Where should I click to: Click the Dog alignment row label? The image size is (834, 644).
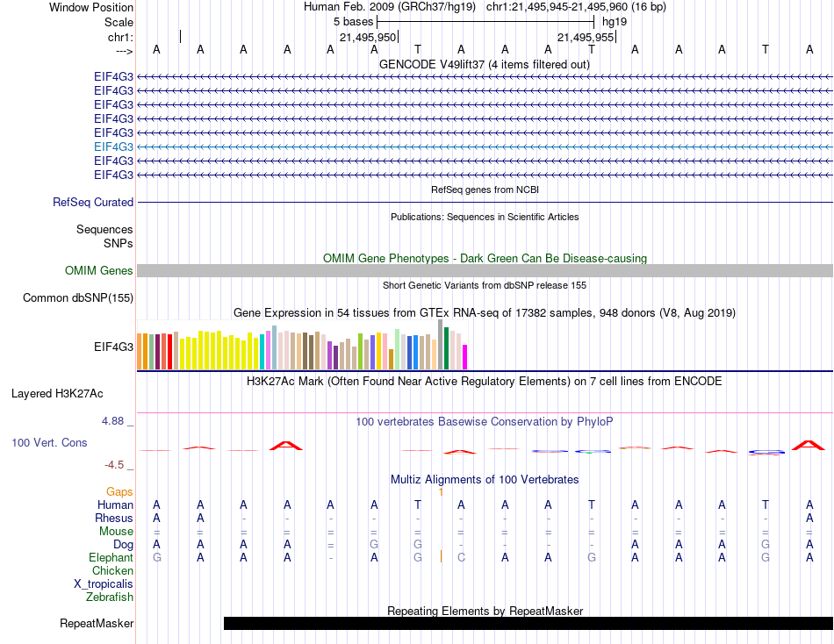point(123,545)
